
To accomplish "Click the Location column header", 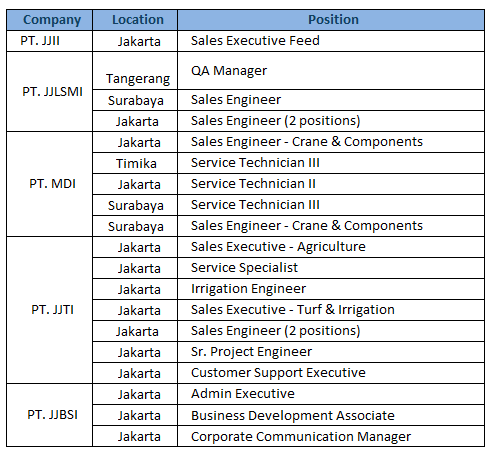I will click(x=135, y=20).
